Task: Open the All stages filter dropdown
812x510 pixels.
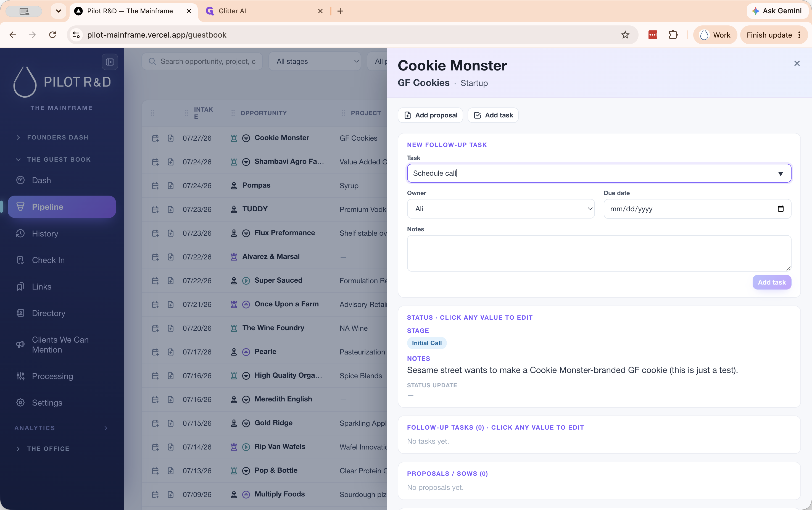Action: coord(315,61)
